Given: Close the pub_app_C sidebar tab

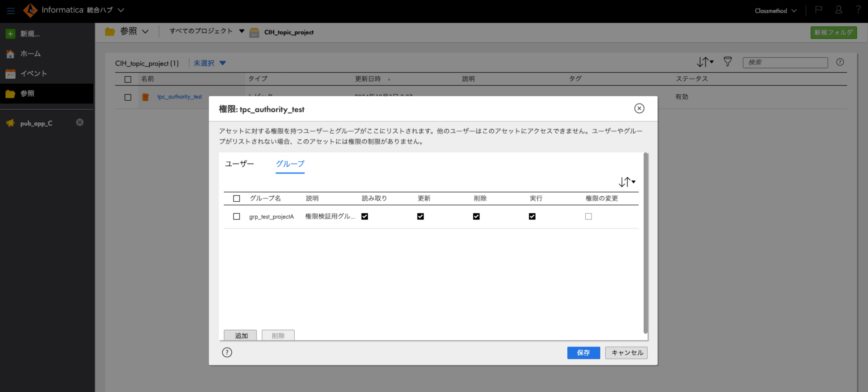Looking at the screenshot, I should [80, 122].
